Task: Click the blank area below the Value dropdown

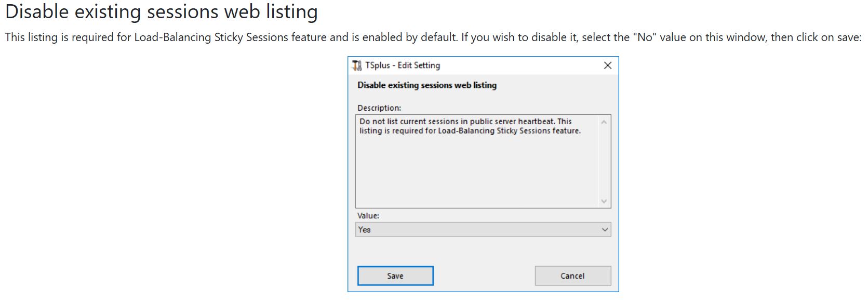Action: [x=483, y=251]
